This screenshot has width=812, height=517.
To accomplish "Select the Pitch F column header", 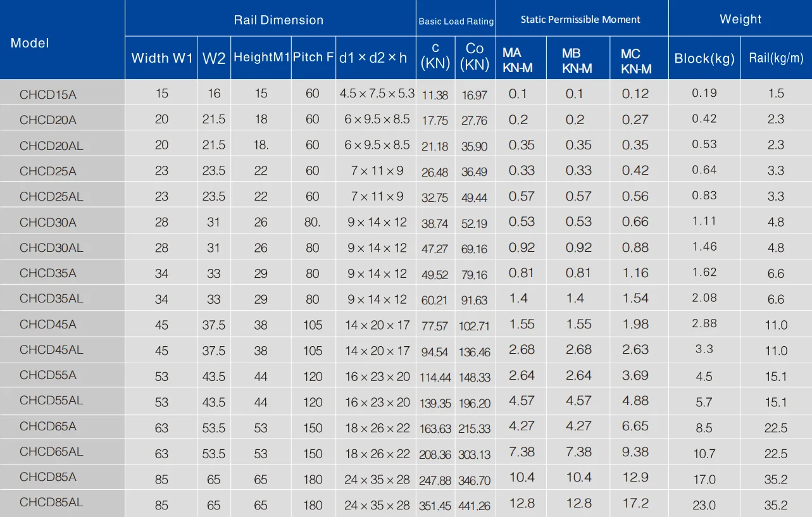I will (x=313, y=57).
